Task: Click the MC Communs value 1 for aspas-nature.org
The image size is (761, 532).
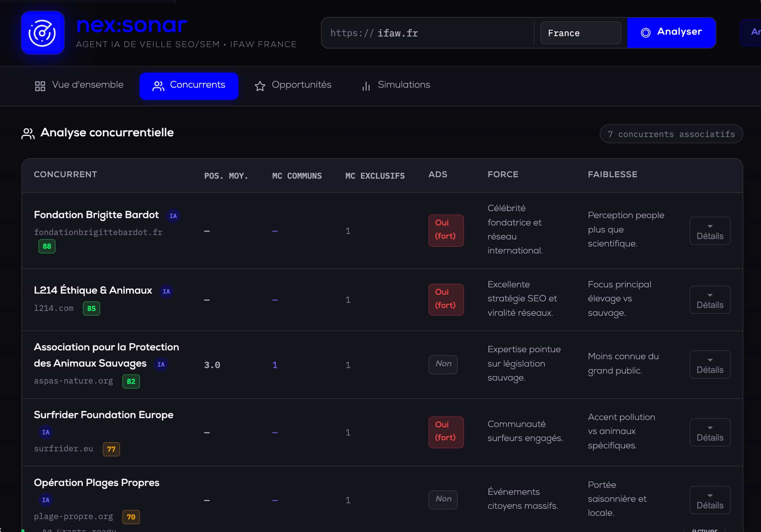Action: pyautogui.click(x=275, y=365)
